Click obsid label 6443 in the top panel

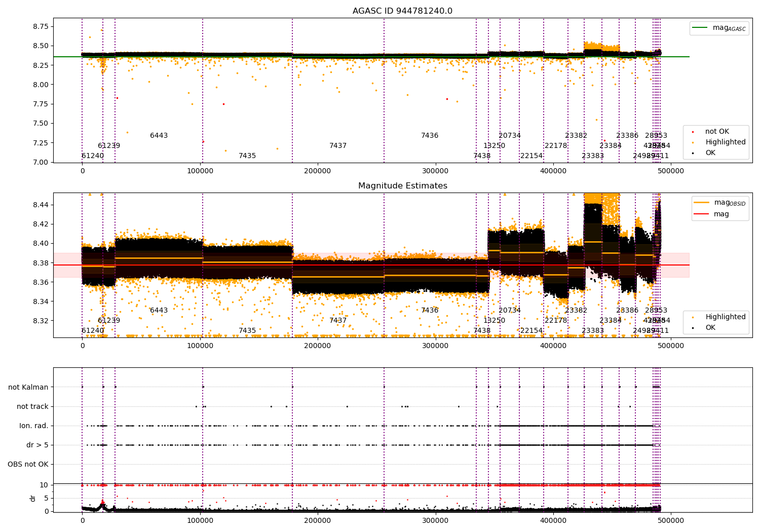coord(159,136)
